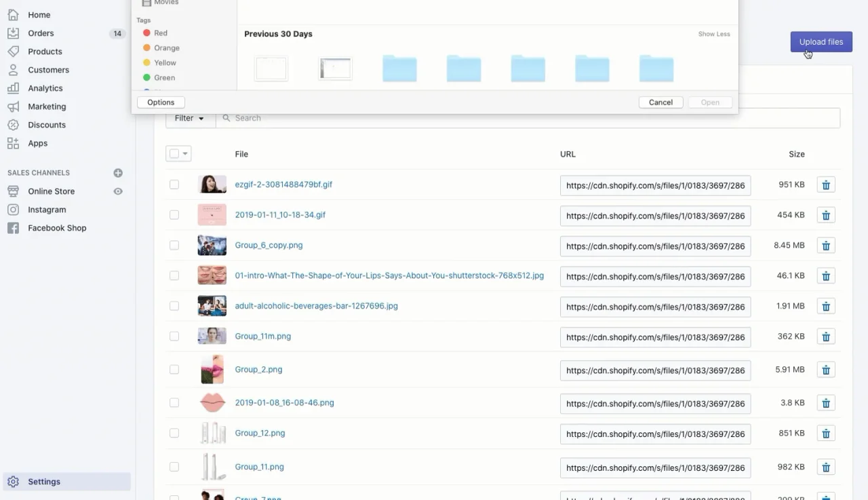
Task: Click the Facebook Shop icon
Action: point(13,228)
